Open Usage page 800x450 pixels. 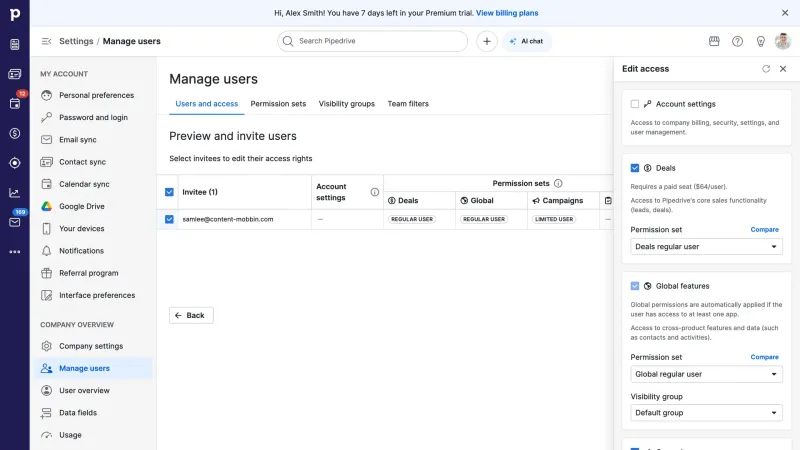(93, 435)
